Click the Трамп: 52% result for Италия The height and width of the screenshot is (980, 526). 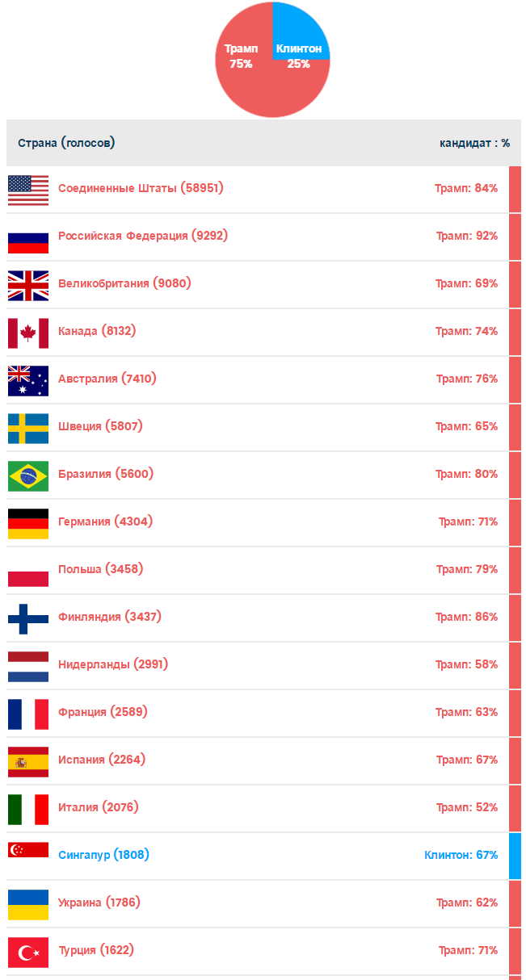[467, 807]
